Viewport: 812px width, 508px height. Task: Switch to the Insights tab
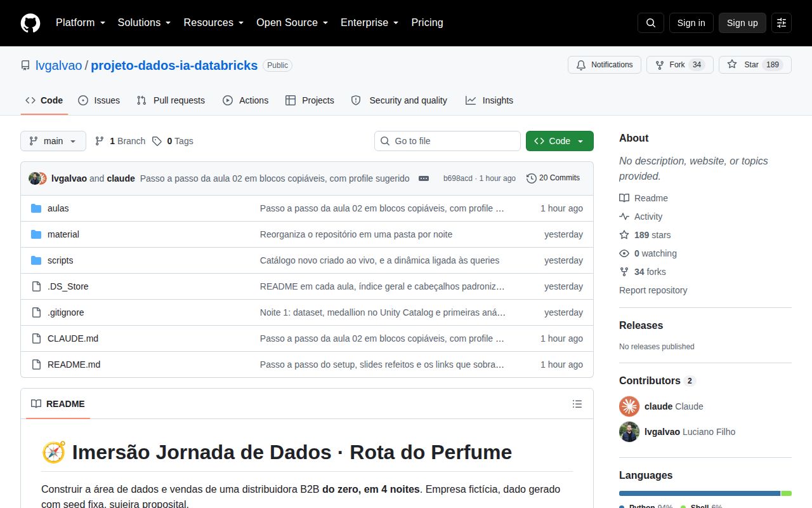click(489, 100)
